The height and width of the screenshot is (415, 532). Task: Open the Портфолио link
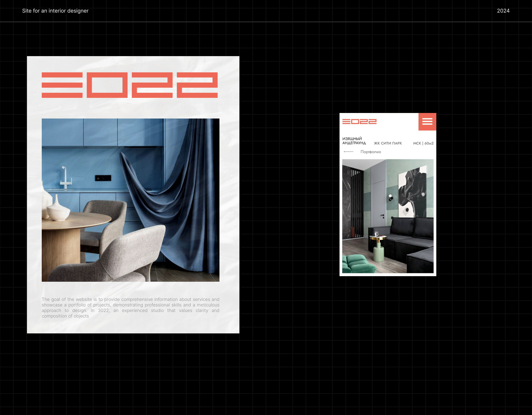(x=371, y=152)
